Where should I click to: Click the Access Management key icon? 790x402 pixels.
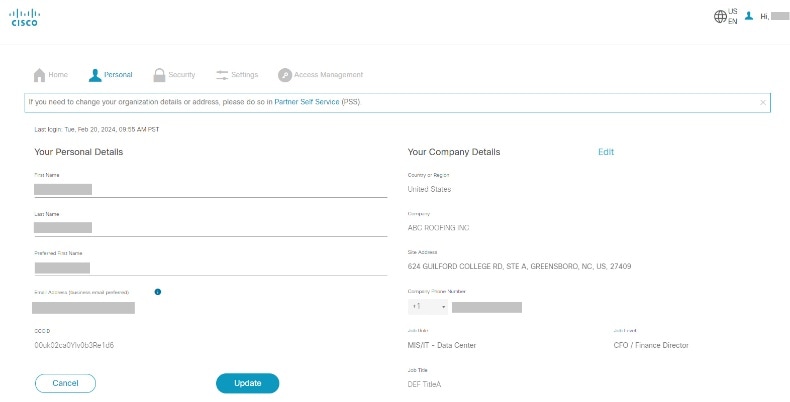pos(285,75)
